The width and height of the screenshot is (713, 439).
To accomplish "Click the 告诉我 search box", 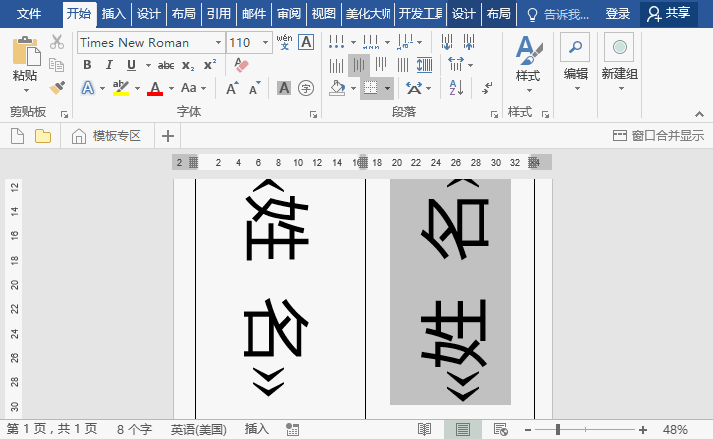I will tap(560, 14).
